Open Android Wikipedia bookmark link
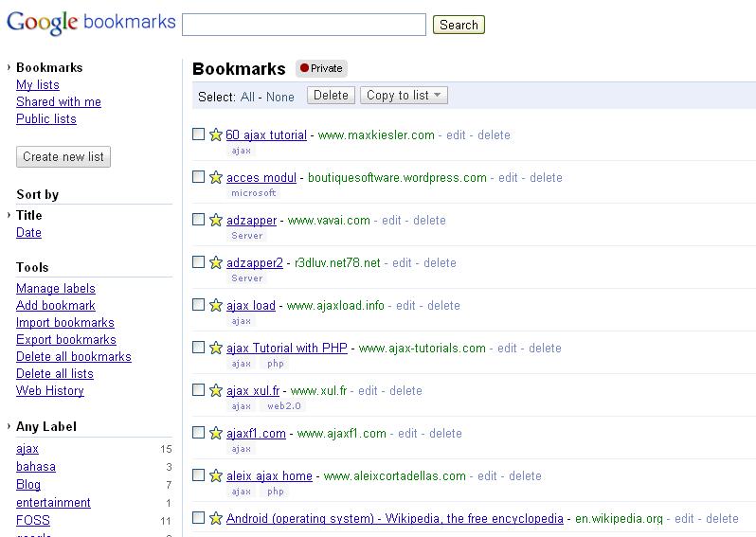The width and height of the screenshot is (756, 537). [x=394, y=519]
